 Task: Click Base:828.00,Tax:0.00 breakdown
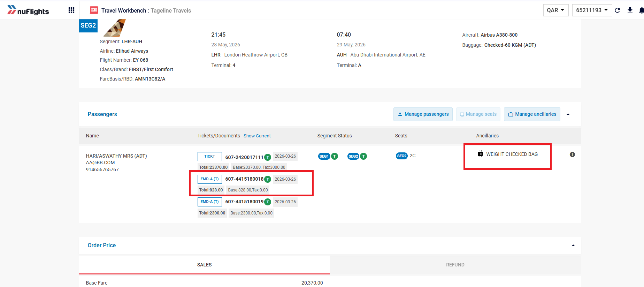tap(248, 190)
